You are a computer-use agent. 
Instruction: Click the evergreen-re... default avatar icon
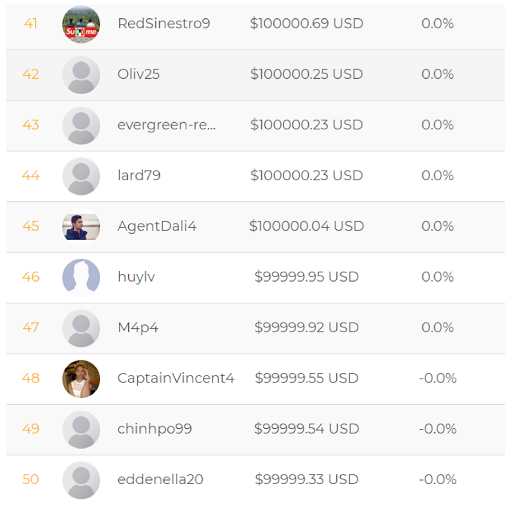coord(81,126)
